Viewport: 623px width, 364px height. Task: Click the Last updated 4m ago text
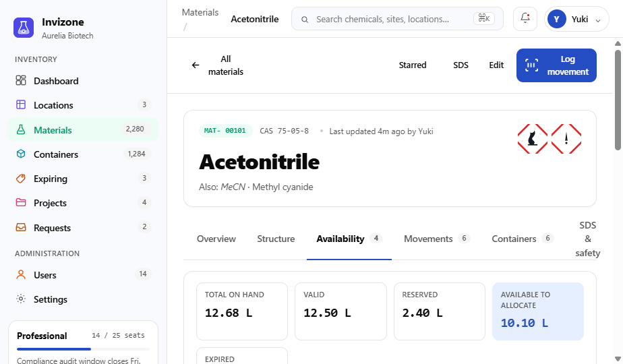click(x=381, y=131)
